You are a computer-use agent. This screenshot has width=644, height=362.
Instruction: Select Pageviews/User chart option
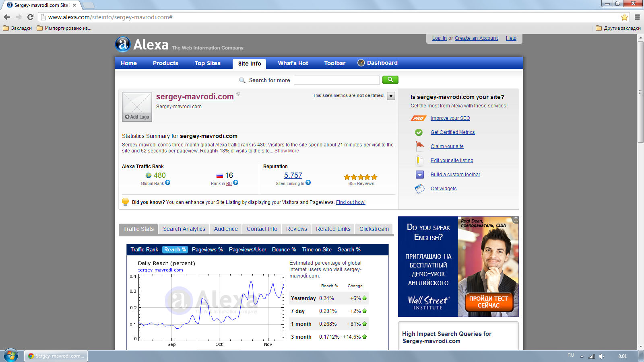(x=248, y=249)
